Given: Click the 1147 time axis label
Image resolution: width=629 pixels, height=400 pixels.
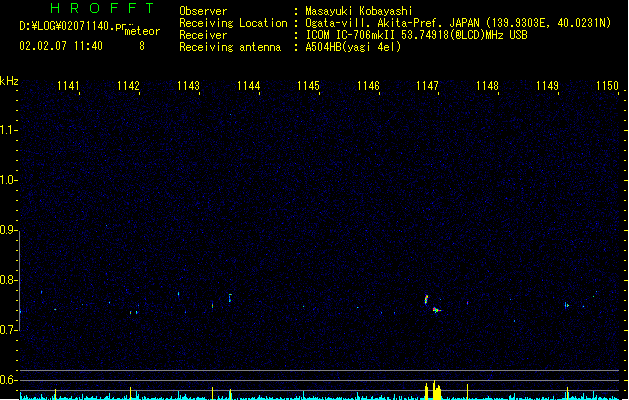Looking at the screenshot, I should (x=428, y=86).
